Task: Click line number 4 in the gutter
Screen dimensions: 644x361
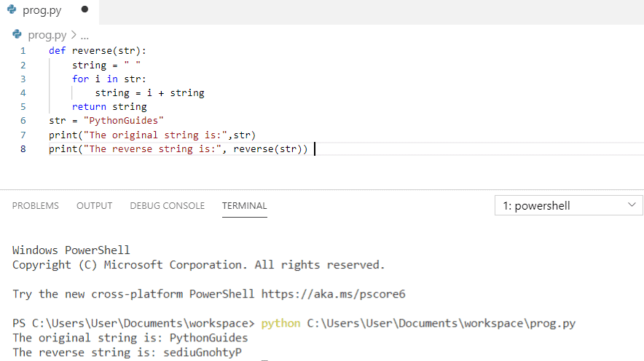Action: 23,92
